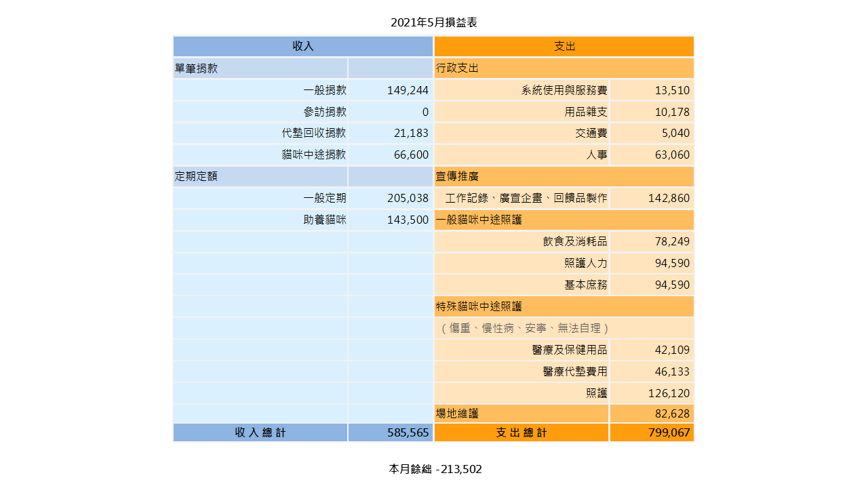Click the 助養貓咪 row label
The width and height of the screenshot is (868, 488).
point(325,220)
